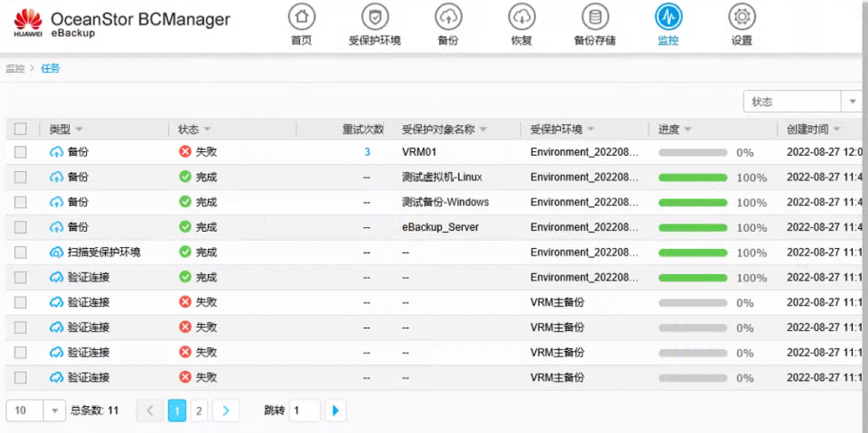Select the checkbox for the eBackup_Server row
The width and height of the screenshot is (868, 433).
(x=21, y=227)
